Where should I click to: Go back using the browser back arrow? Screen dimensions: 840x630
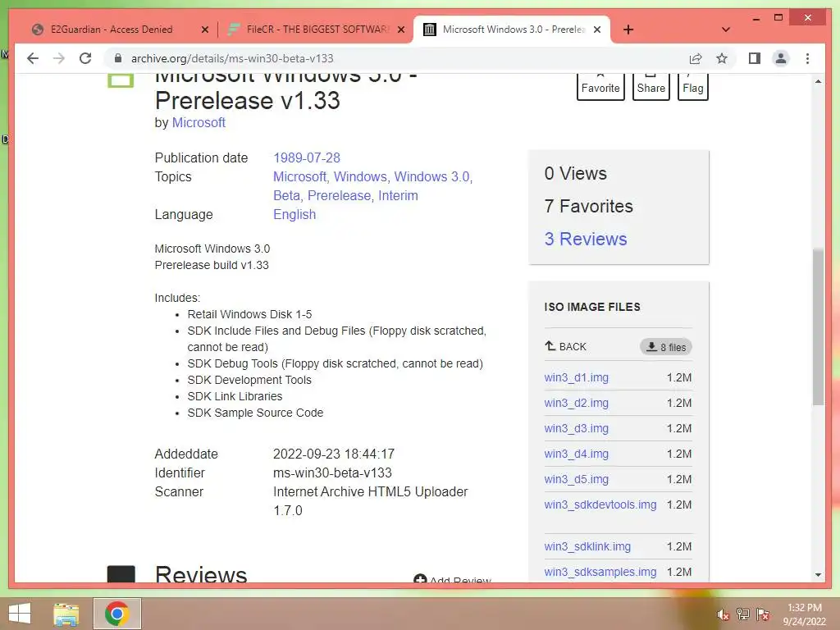click(33, 58)
